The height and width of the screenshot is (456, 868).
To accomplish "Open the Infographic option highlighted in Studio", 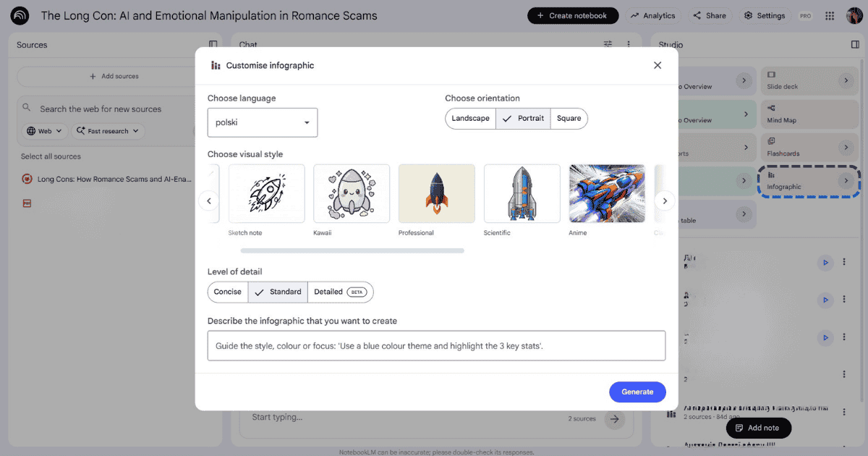I will point(809,181).
